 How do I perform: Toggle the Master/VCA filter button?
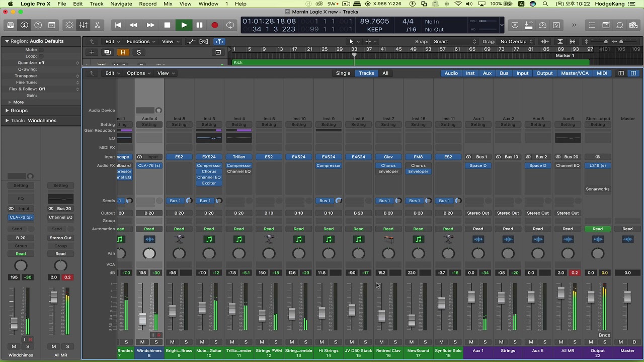(575, 73)
